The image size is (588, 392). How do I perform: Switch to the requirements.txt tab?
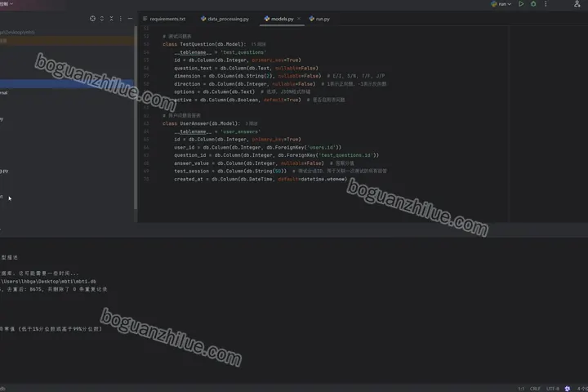click(x=164, y=19)
